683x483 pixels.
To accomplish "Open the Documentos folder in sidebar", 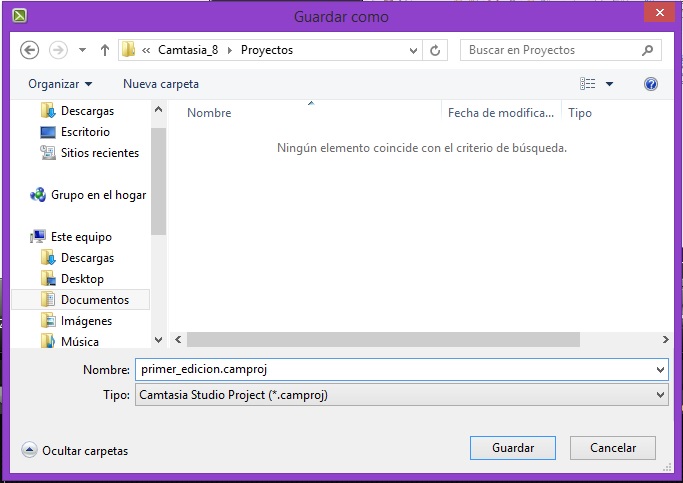I will [94, 300].
